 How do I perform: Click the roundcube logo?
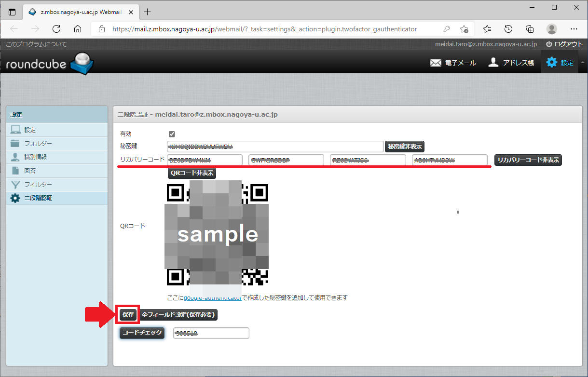tap(50, 63)
